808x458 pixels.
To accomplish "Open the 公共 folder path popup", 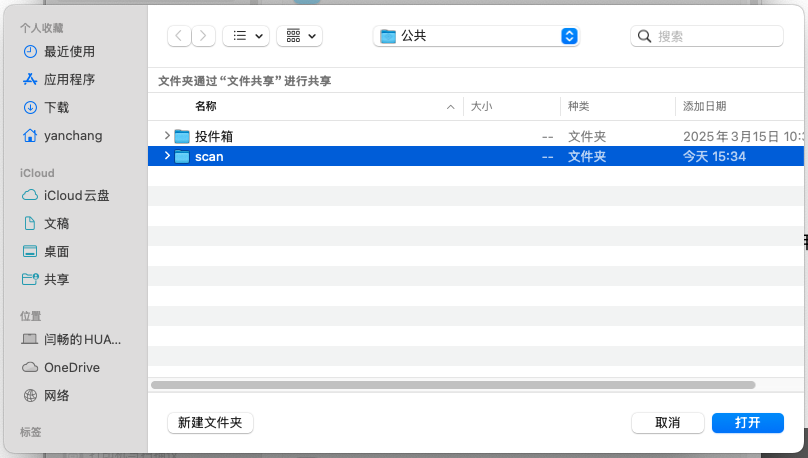I will point(476,36).
